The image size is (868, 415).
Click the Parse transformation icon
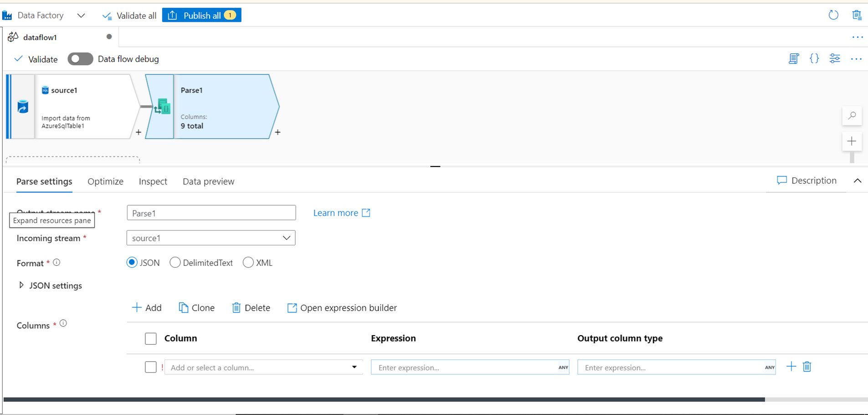(x=162, y=107)
